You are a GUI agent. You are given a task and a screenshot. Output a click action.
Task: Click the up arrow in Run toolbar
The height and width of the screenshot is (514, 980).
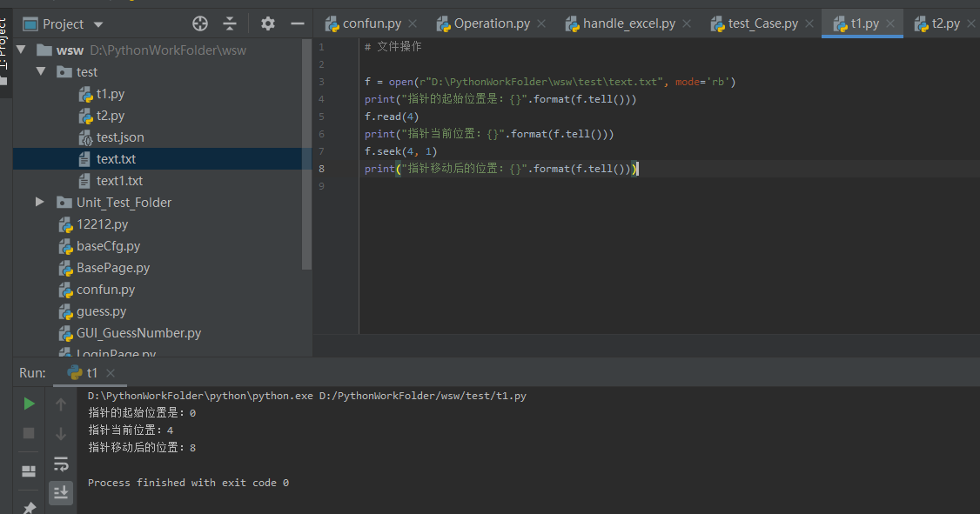point(61,404)
